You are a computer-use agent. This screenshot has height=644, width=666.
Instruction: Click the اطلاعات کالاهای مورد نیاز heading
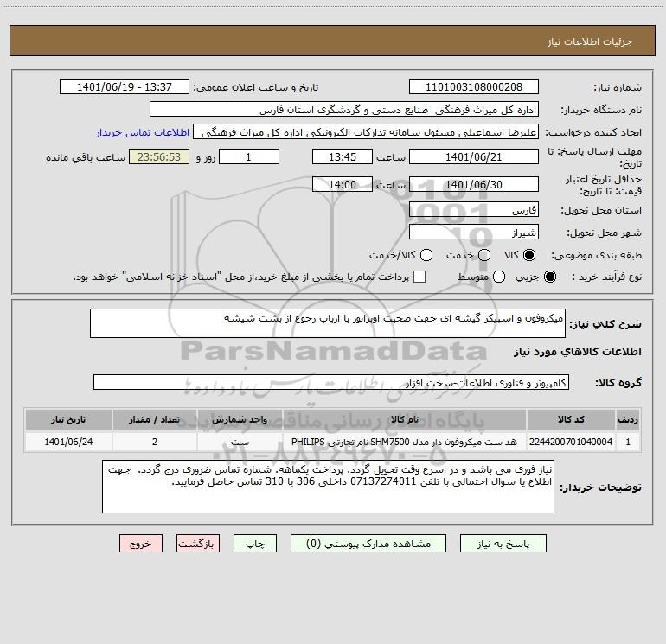577,352
